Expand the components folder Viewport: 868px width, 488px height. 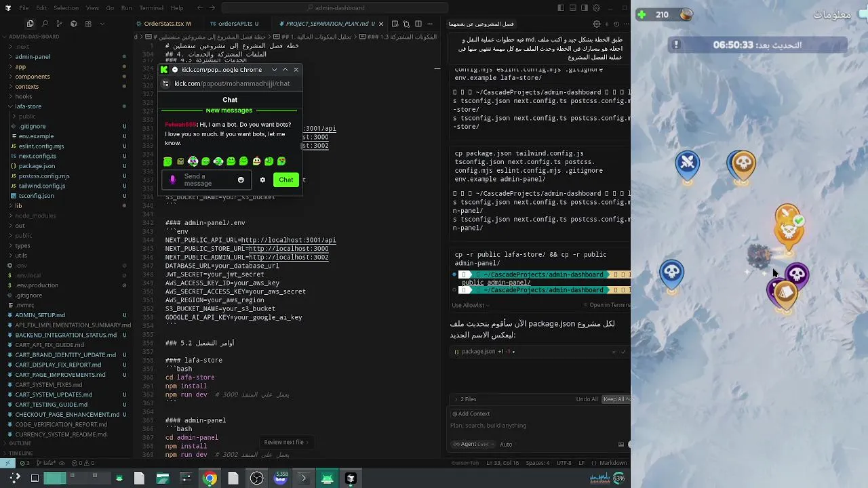[33, 77]
